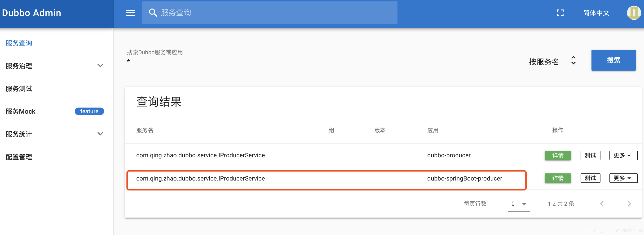Click the 查询结果 heading
This screenshot has width=644, height=235.
(x=159, y=102)
